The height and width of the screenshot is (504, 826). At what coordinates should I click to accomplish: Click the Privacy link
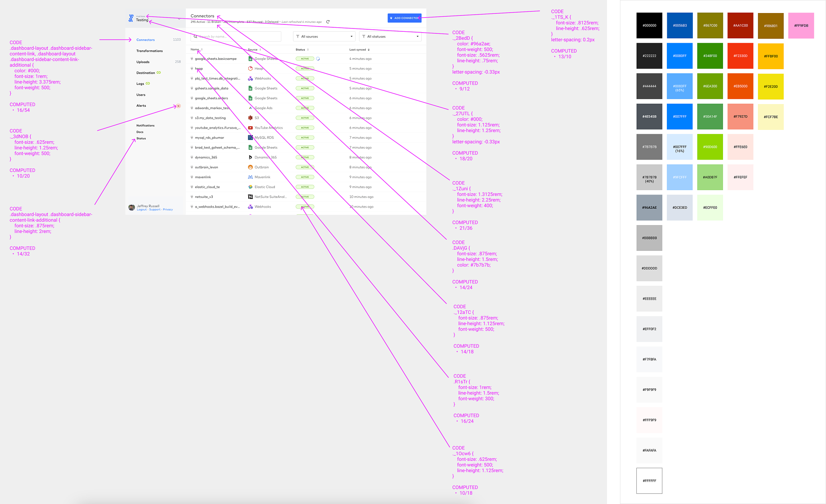168,210
